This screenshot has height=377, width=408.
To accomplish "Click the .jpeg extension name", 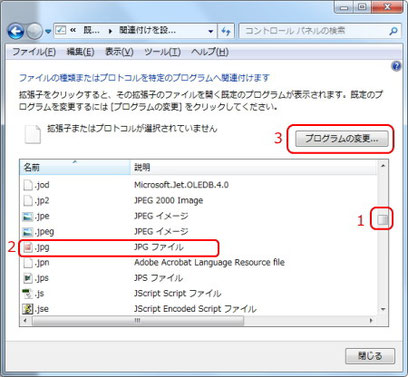I will pyautogui.click(x=44, y=232).
